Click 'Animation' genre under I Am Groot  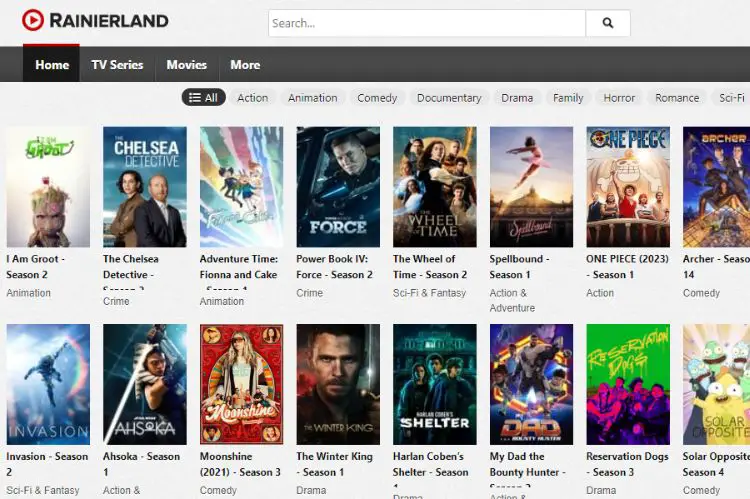tap(29, 293)
